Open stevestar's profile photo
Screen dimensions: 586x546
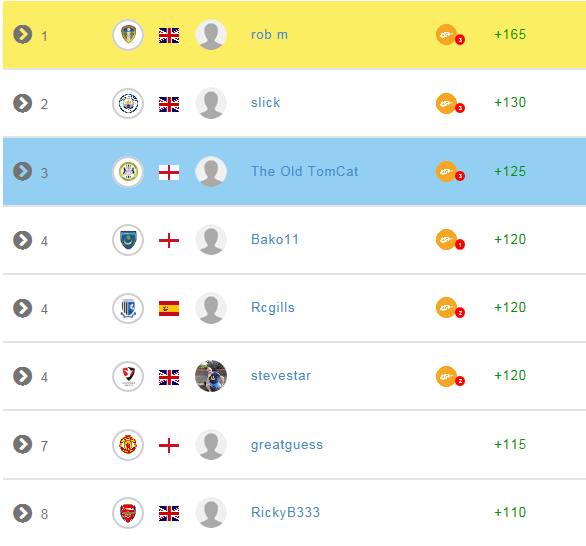pos(211,376)
